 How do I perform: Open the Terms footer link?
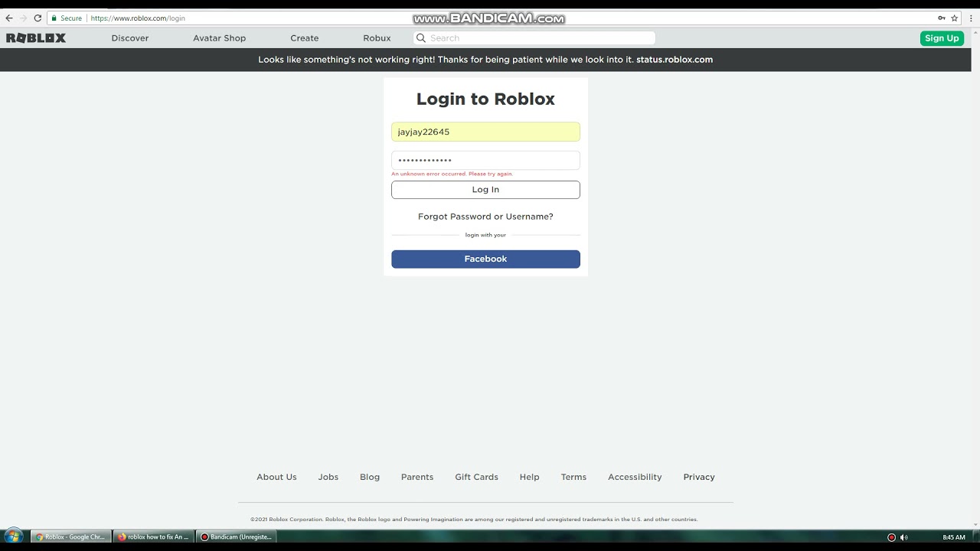tap(573, 477)
